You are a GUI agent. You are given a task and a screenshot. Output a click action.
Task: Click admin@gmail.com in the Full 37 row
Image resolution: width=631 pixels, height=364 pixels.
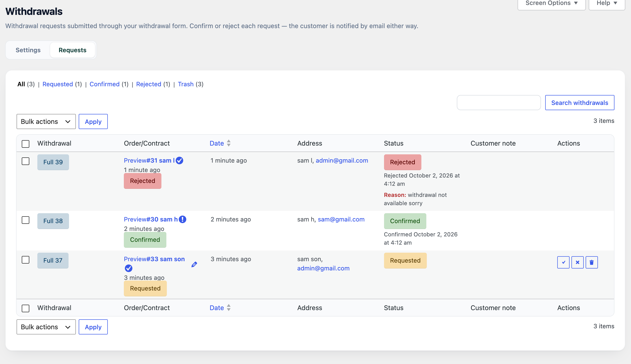[x=323, y=268]
